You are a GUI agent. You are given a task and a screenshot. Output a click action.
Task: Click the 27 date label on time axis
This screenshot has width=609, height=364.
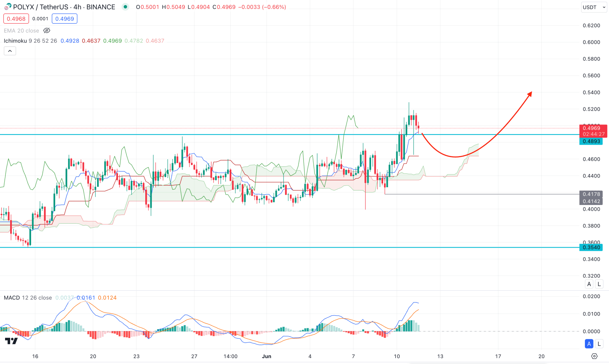click(x=194, y=356)
